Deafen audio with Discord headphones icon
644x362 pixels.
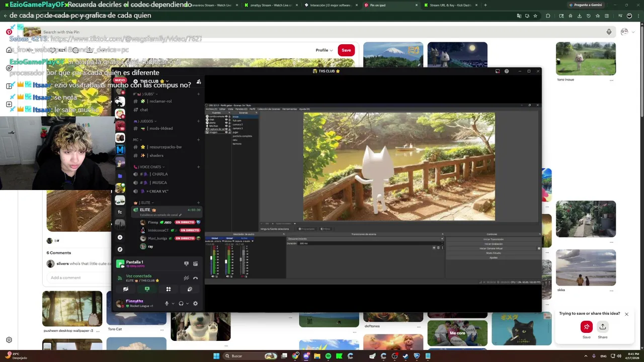pyautogui.click(x=181, y=303)
